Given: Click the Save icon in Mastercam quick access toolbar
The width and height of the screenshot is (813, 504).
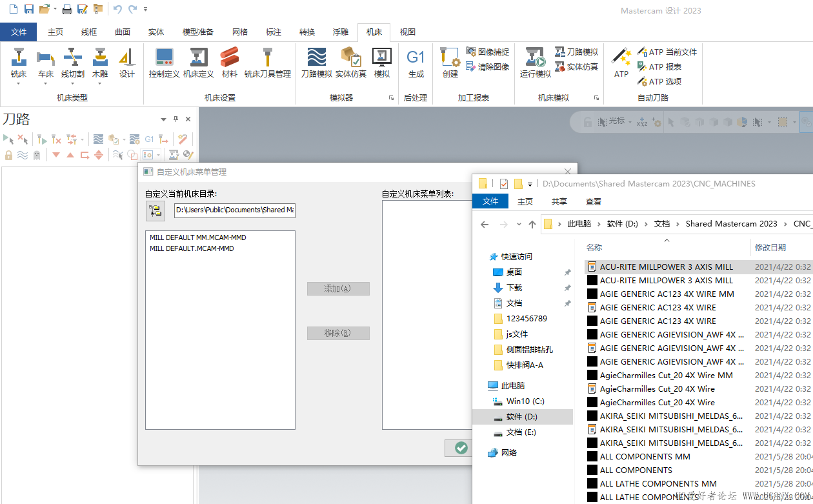Looking at the screenshot, I should coord(28,9).
